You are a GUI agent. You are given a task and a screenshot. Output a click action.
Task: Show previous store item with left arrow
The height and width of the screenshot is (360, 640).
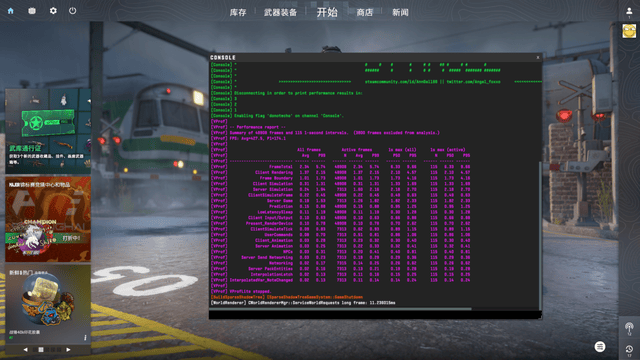coord(26,350)
